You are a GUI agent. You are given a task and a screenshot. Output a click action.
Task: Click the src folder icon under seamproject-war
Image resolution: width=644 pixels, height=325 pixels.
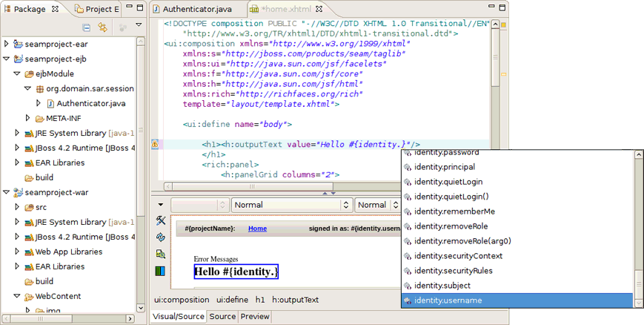pyautogui.click(x=29, y=207)
